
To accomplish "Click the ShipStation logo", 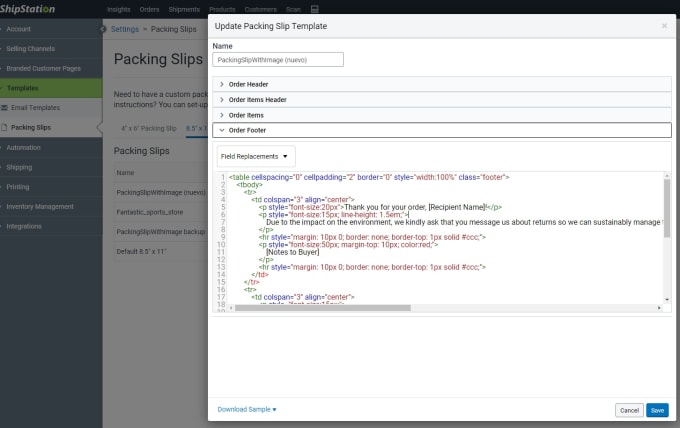I will pos(27,9).
